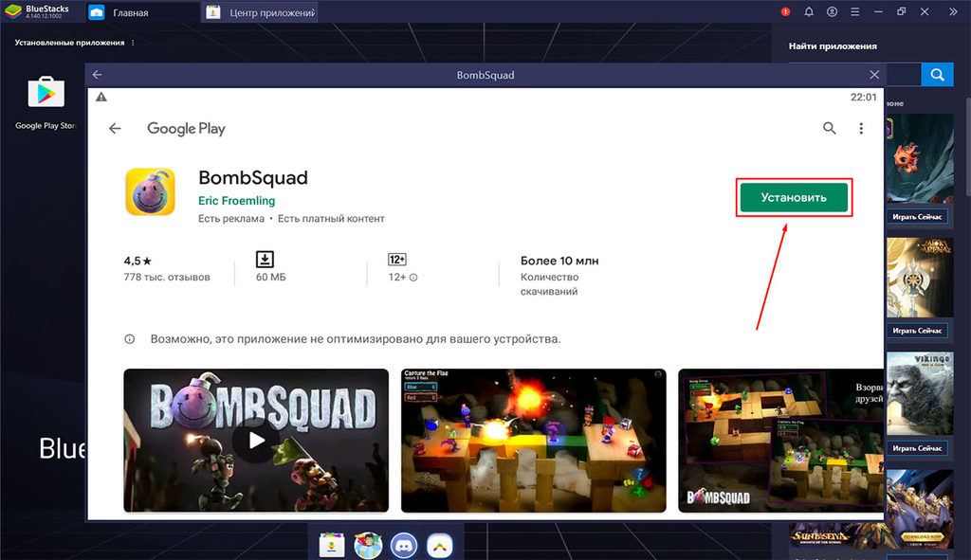The image size is (971, 560).
Task: Click Играть Сейчас under the orange creature game
Action: tap(917, 217)
